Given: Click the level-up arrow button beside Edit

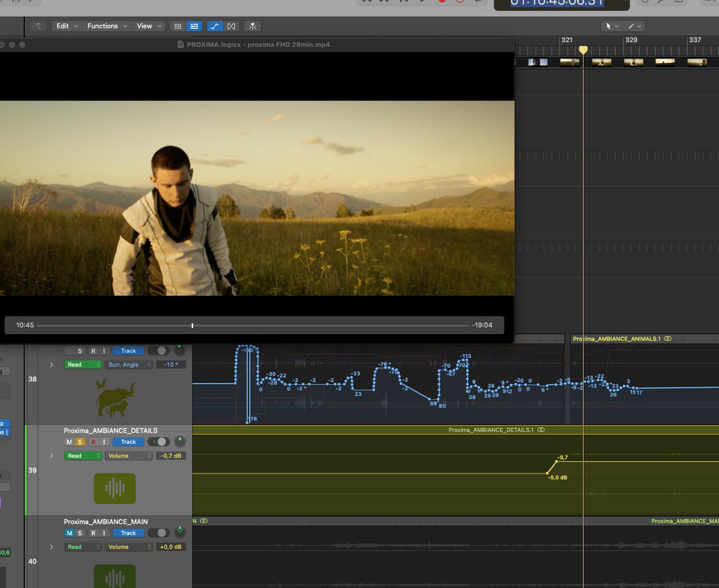Looking at the screenshot, I should (x=38, y=26).
